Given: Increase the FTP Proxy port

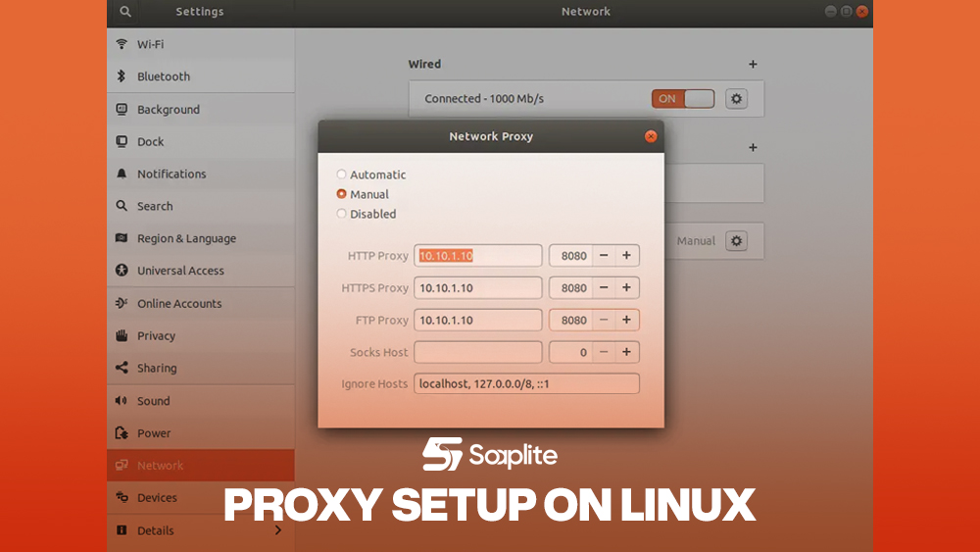Looking at the screenshot, I should 627,320.
